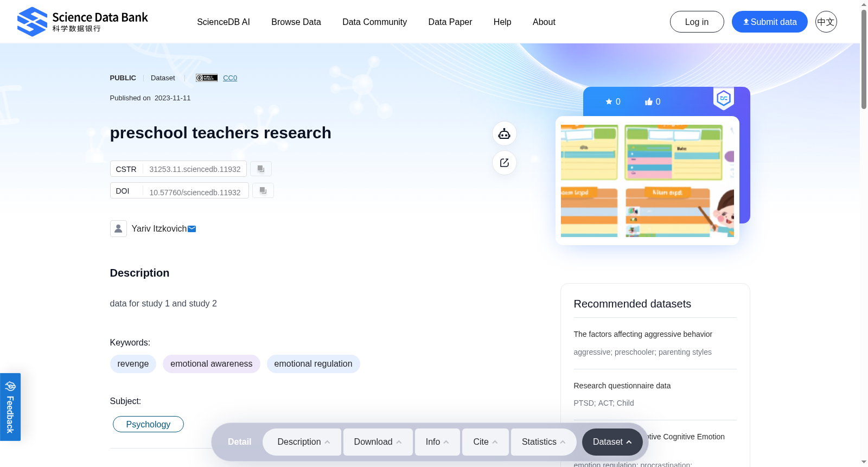Go to Data Paper
868x467 pixels.
[x=450, y=22]
